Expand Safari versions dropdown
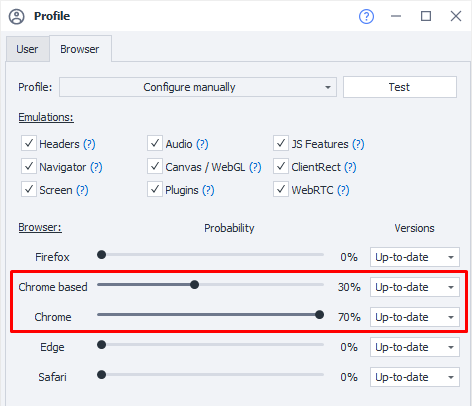Viewport: 472px width, 407px height. coord(415,377)
